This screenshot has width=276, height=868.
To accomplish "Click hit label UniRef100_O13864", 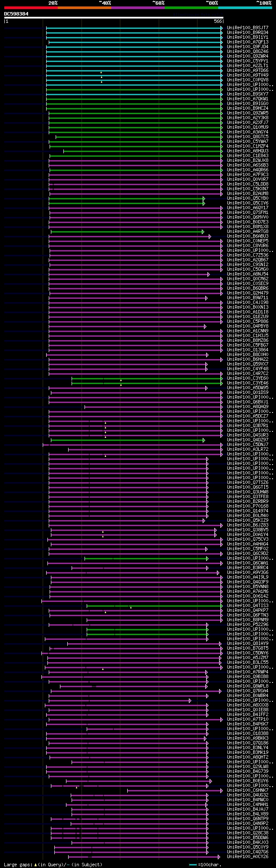I will click(x=248, y=350).
